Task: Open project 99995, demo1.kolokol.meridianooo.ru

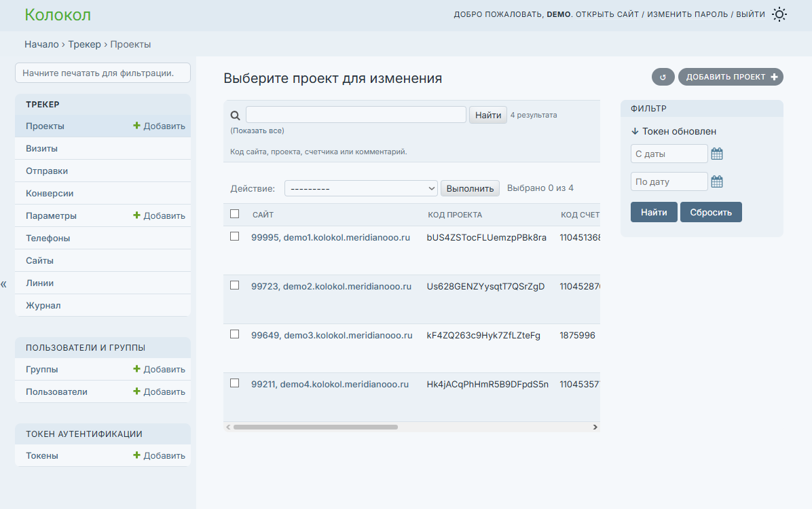Action: coord(331,237)
